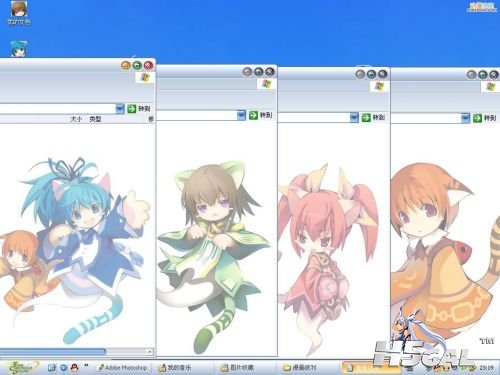Screen dimensions: 500x375
Task: Open the address dropdown in the orange-haired character window
Action: tap(465, 118)
